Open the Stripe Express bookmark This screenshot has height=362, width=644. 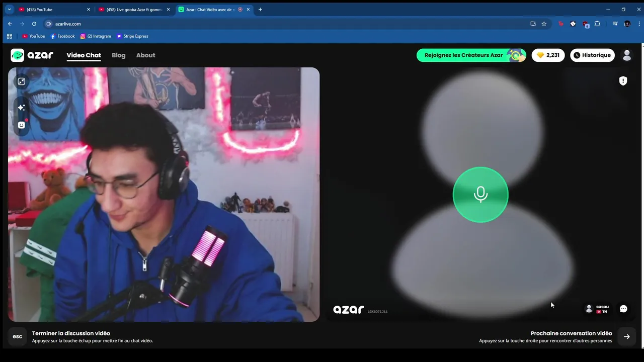coord(132,36)
